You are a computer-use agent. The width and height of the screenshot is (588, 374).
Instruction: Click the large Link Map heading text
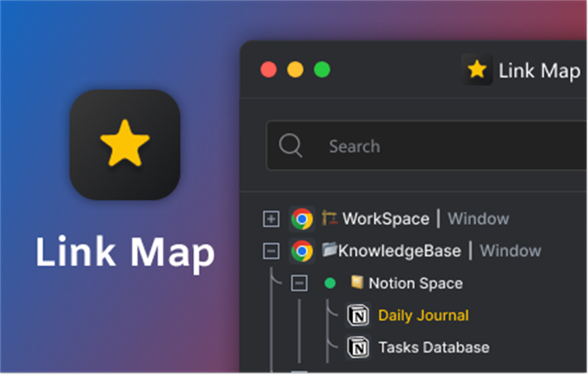click(x=125, y=253)
